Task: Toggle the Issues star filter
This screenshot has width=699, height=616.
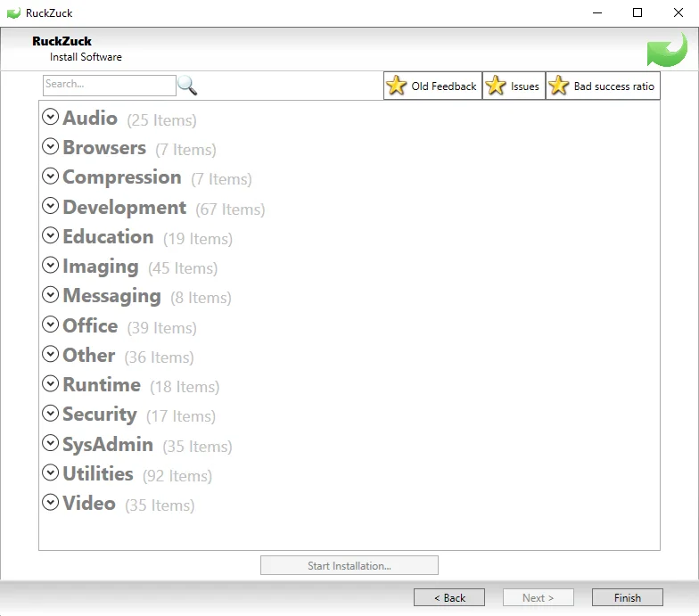Action: pos(514,86)
